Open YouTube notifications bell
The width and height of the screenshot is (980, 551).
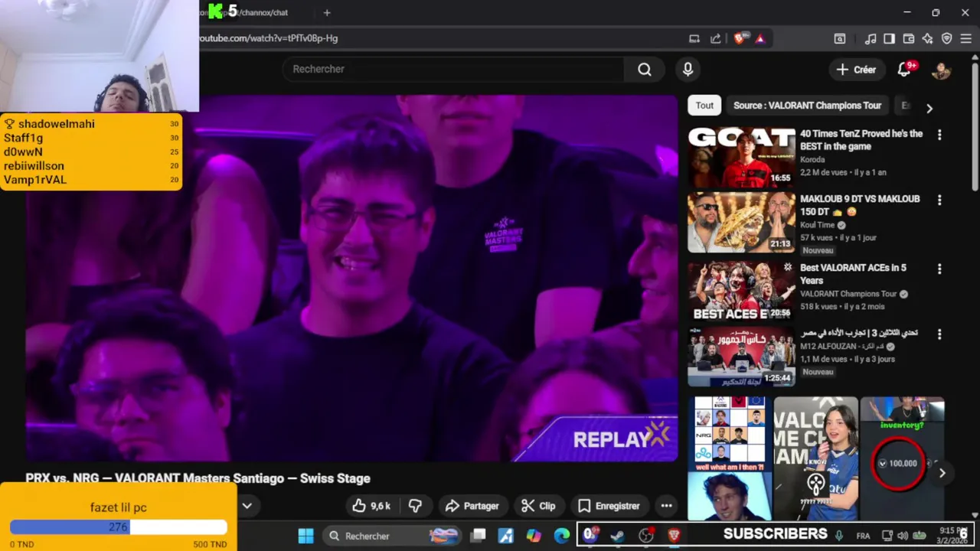pos(904,70)
